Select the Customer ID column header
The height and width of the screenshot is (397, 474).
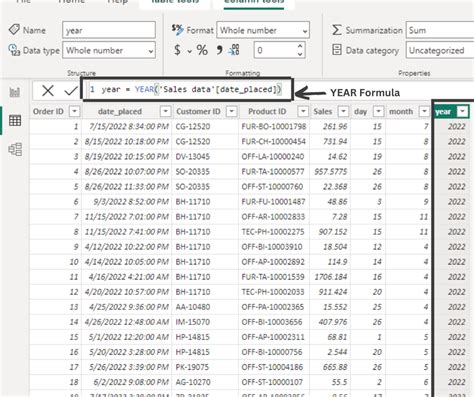[198, 111]
